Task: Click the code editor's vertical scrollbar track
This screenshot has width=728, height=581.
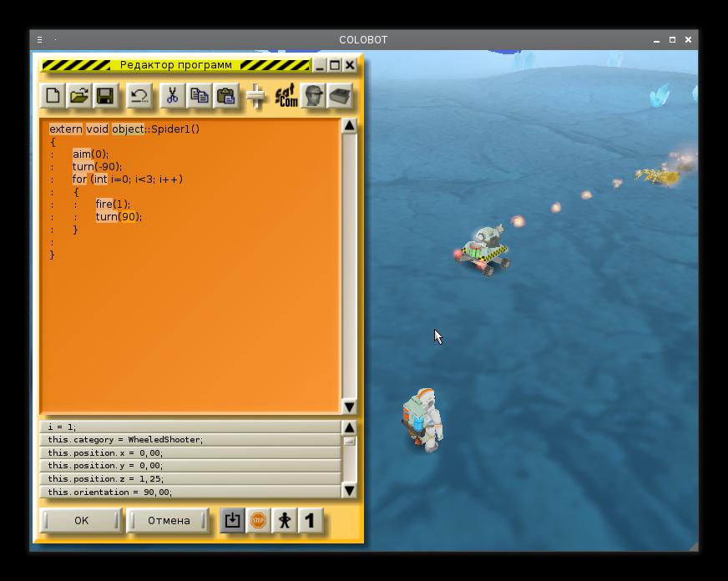Action: [x=350, y=266]
